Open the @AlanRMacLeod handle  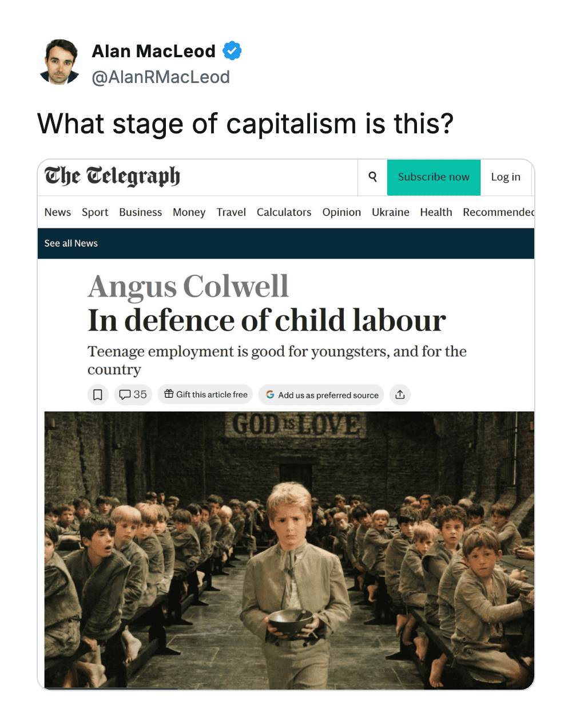[161, 77]
